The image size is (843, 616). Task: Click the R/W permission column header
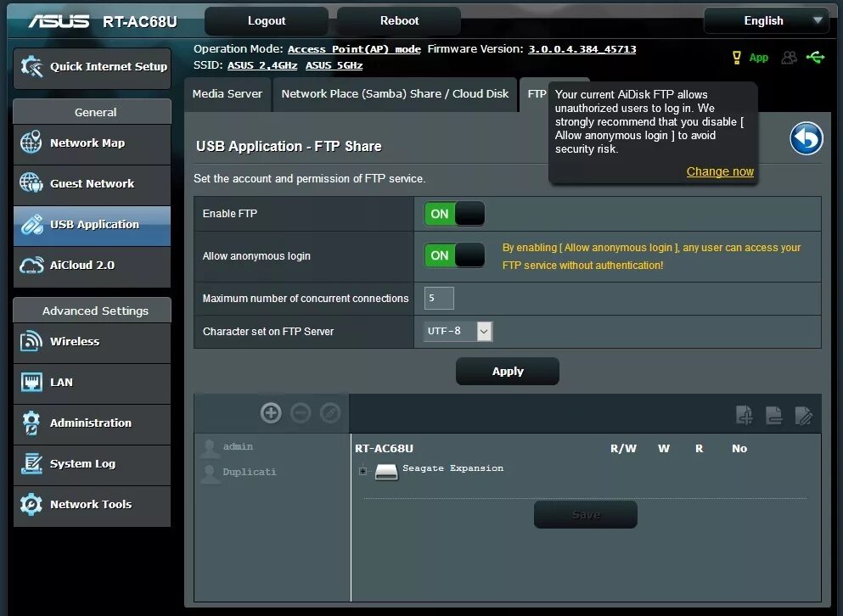tap(623, 448)
